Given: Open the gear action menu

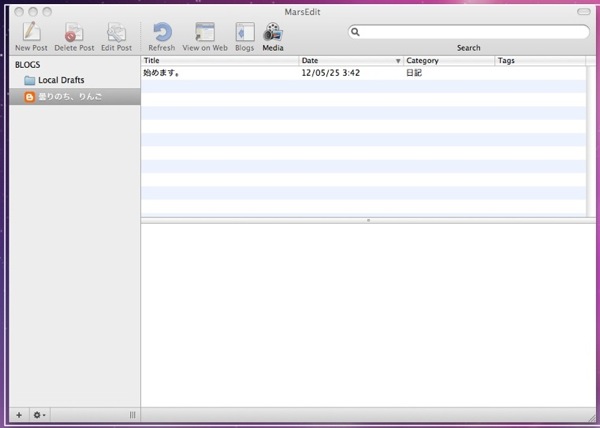Looking at the screenshot, I should click(39, 415).
